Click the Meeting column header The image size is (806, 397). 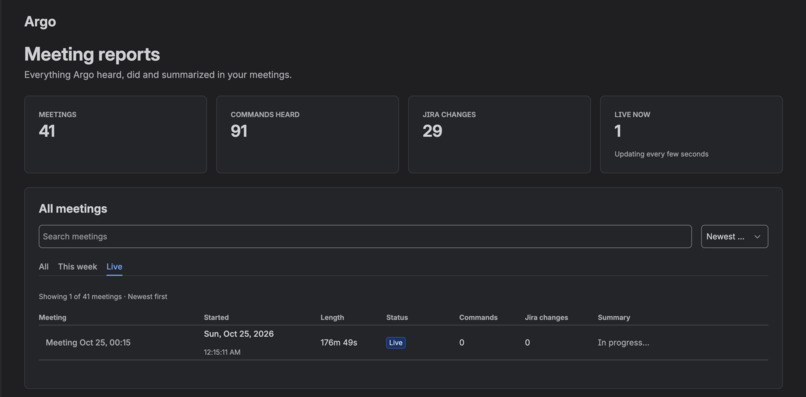[52, 317]
